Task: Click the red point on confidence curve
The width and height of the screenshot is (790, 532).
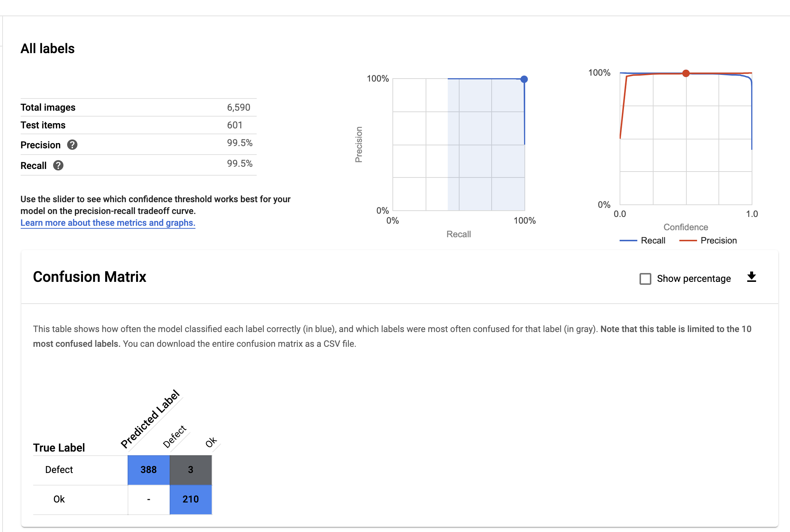Action: (686, 73)
